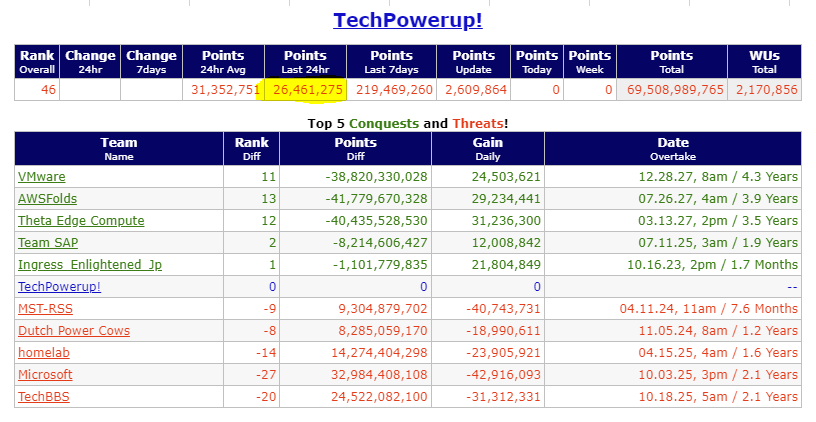Open the TechPowerup! row link in table
This screenshot has height=422, width=816.
pyautogui.click(x=59, y=287)
